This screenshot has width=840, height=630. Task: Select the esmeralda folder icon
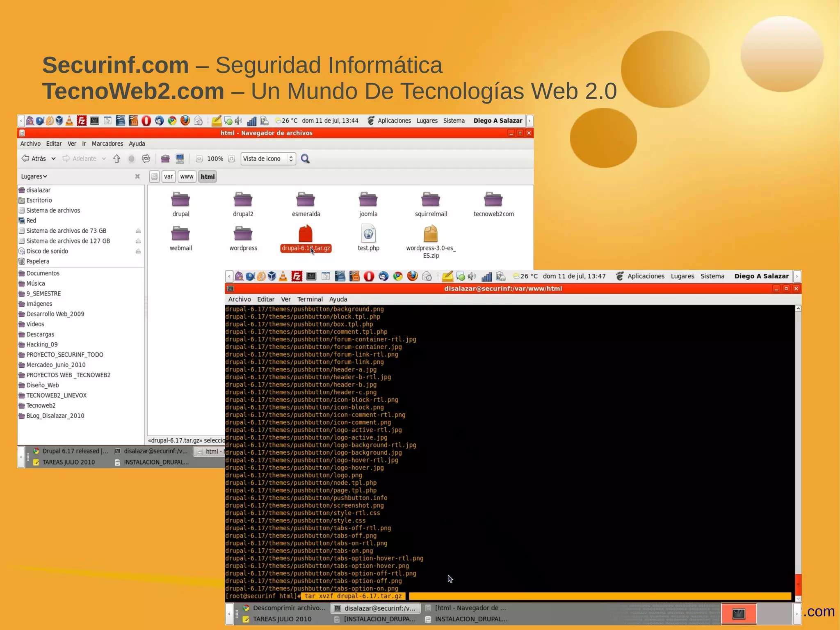point(306,200)
